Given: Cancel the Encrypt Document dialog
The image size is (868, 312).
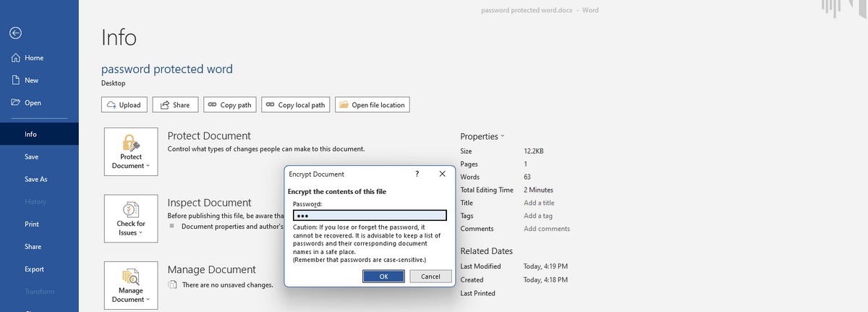Looking at the screenshot, I should pyautogui.click(x=430, y=277).
